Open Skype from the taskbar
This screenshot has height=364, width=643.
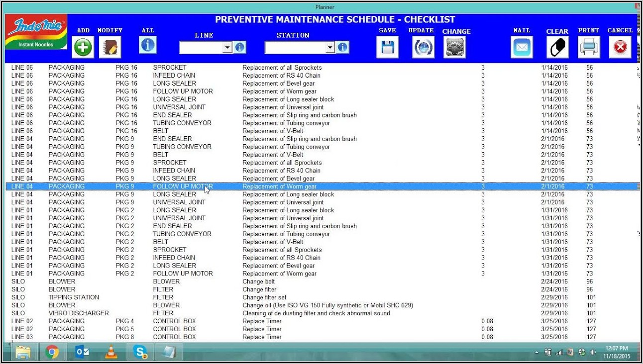click(x=140, y=352)
